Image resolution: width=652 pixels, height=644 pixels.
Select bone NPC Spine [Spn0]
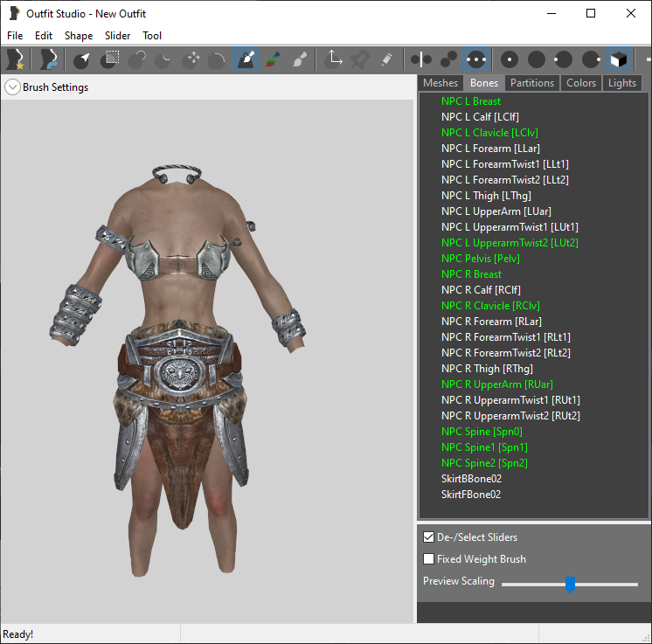click(x=482, y=432)
